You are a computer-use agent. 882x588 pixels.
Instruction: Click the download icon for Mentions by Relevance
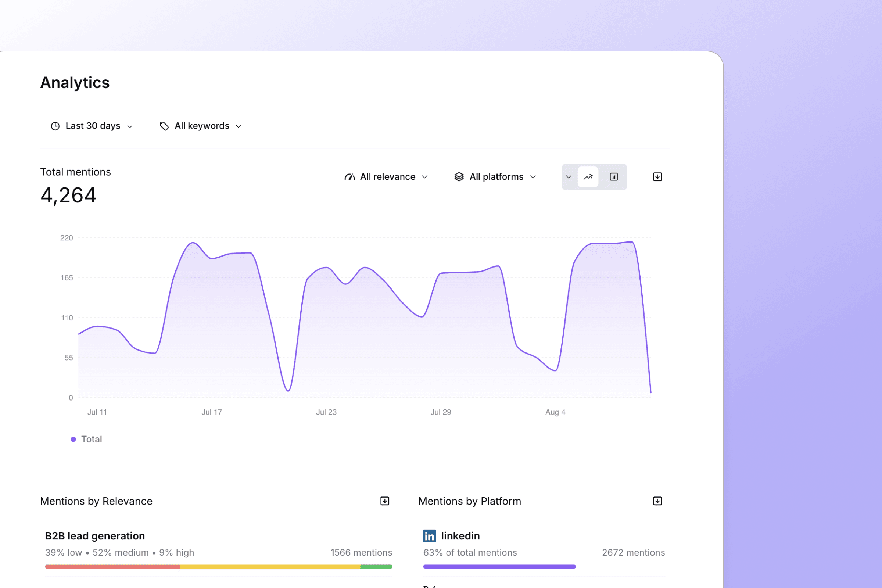(x=384, y=501)
